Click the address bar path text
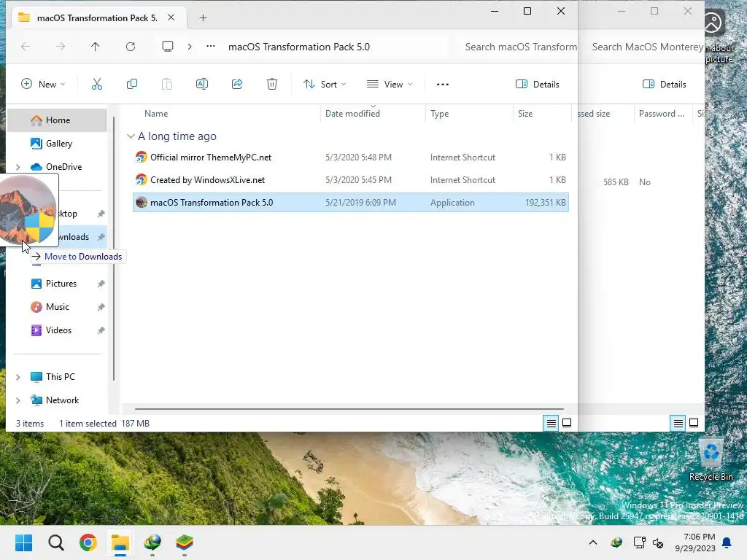 click(x=298, y=47)
